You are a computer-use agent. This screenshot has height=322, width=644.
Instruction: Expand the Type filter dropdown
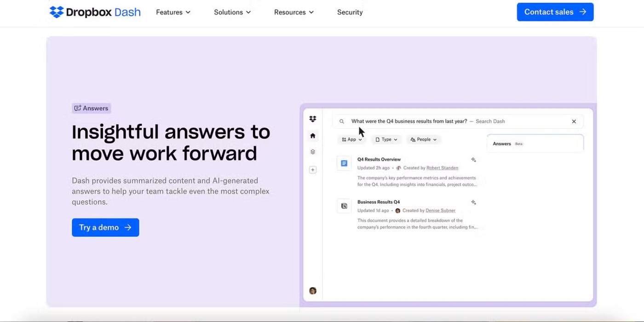click(386, 139)
